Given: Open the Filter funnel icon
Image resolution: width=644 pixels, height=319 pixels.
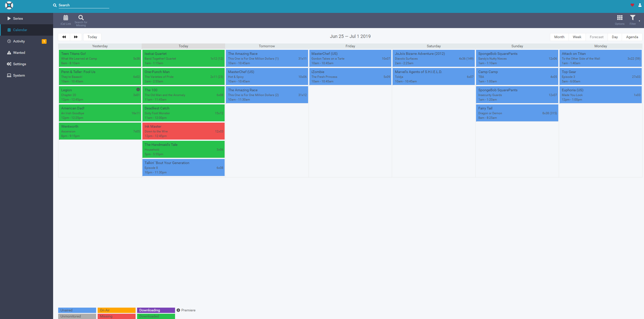Looking at the screenshot, I should point(633,18).
